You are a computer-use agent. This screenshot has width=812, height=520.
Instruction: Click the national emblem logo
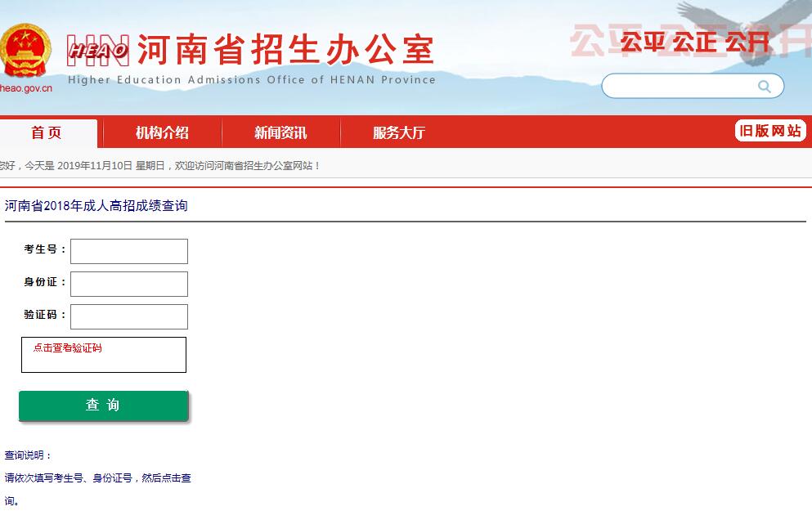(25, 51)
